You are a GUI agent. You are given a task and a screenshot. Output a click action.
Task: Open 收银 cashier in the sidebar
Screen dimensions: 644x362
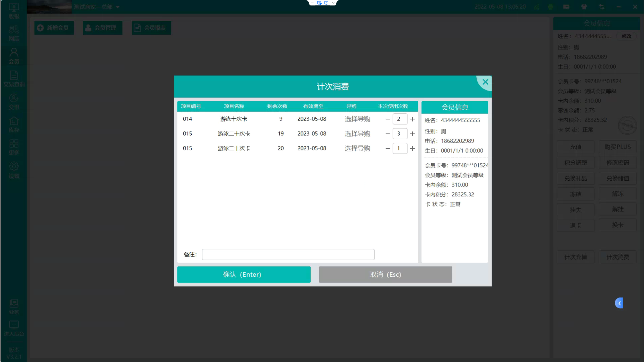point(14,11)
